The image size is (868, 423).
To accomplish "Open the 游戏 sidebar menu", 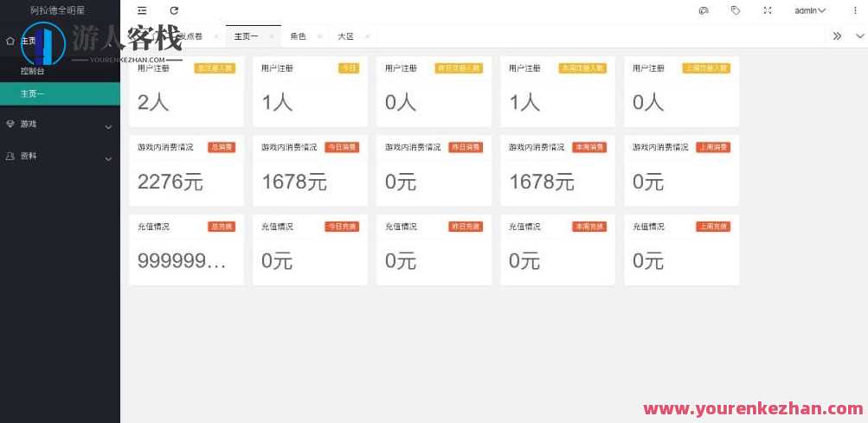I will coord(60,124).
